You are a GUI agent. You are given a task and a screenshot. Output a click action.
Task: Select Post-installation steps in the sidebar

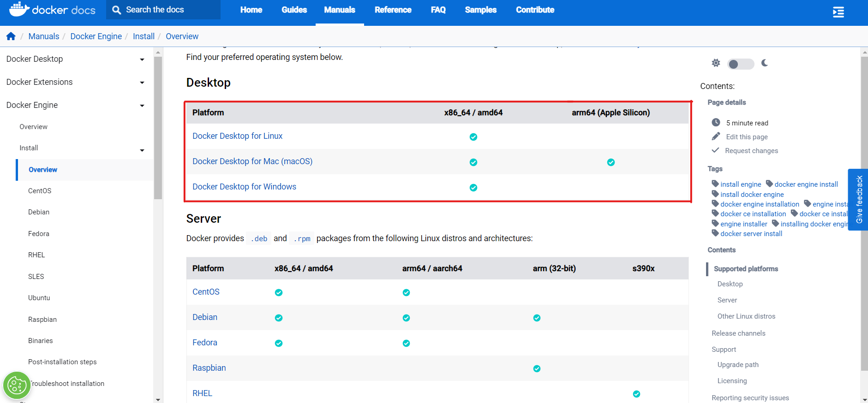click(x=62, y=362)
